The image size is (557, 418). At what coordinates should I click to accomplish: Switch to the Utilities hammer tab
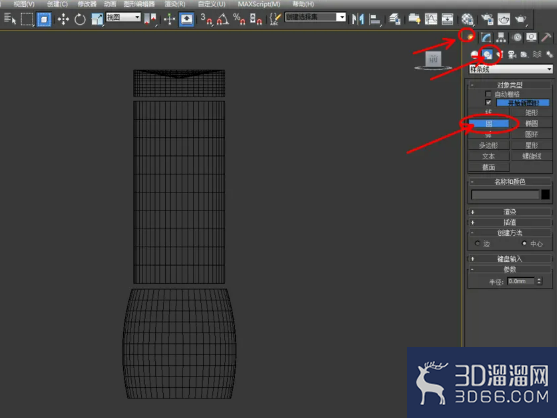[x=546, y=37]
